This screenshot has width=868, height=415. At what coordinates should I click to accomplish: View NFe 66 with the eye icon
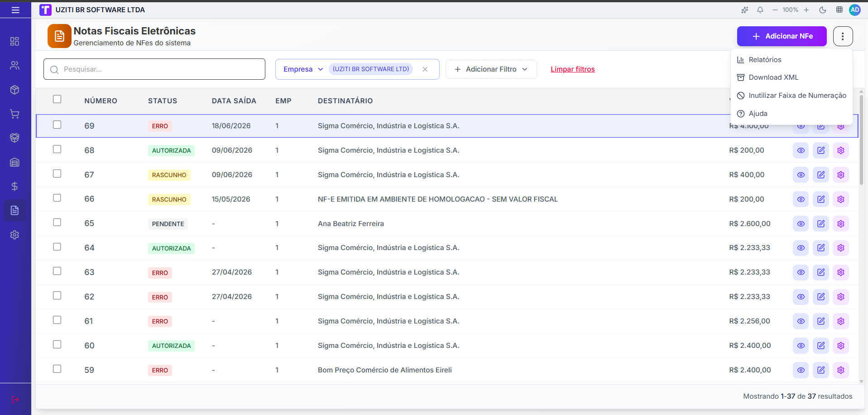coord(801,199)
